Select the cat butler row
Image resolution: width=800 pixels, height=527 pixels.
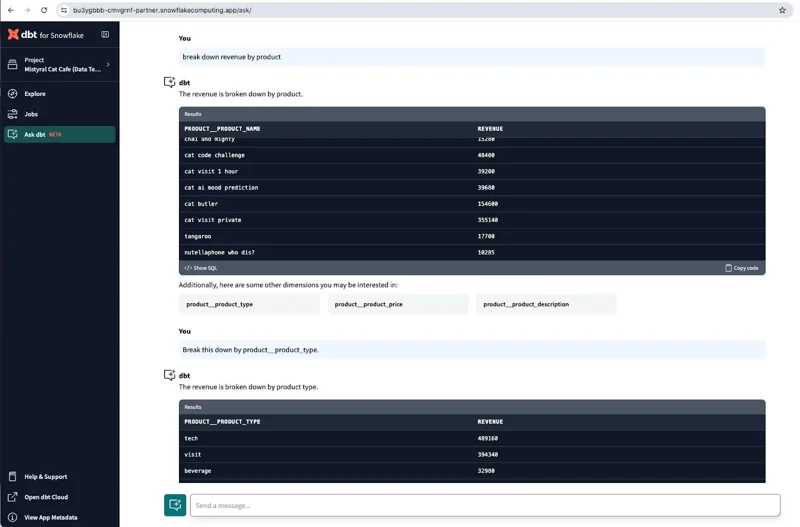(x=472, y=204)
